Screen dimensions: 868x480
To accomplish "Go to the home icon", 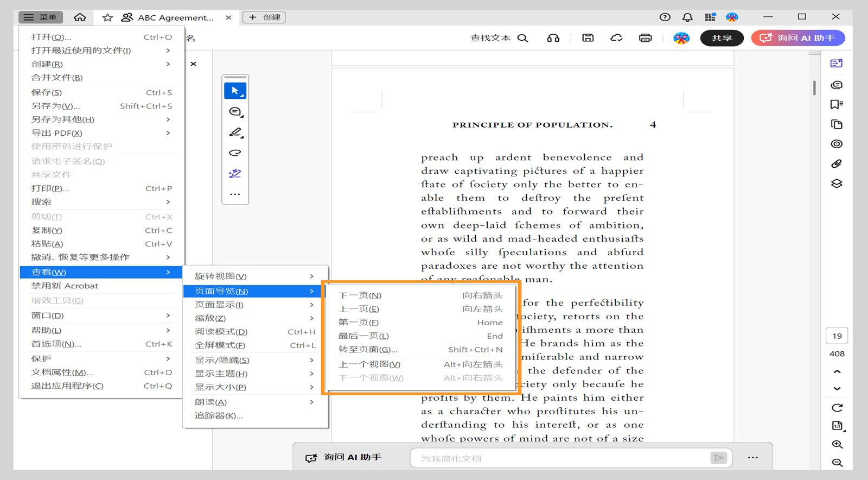I will click(80, 17).
